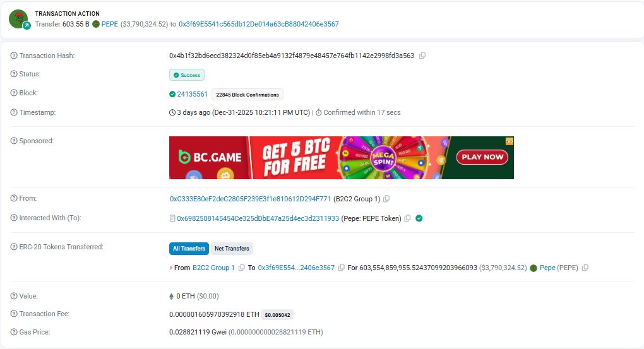Screen dimensions: 644x349
Task: Click the gas price 0.028821119 Gwei
Action: (x=198, y=332)
